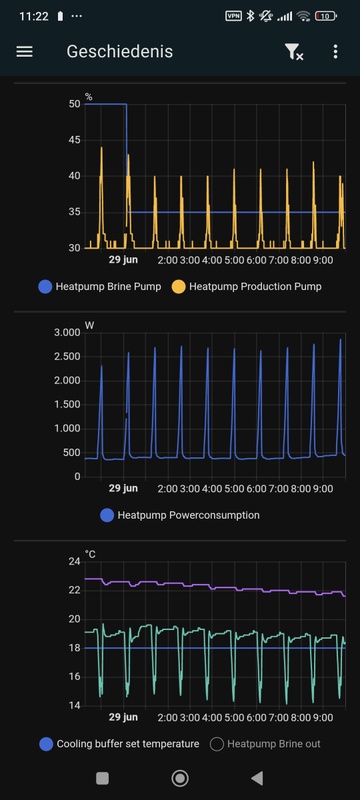The image size is (360, 800).
Task: Click the 50 percent axis value
Action: [74, 104]
